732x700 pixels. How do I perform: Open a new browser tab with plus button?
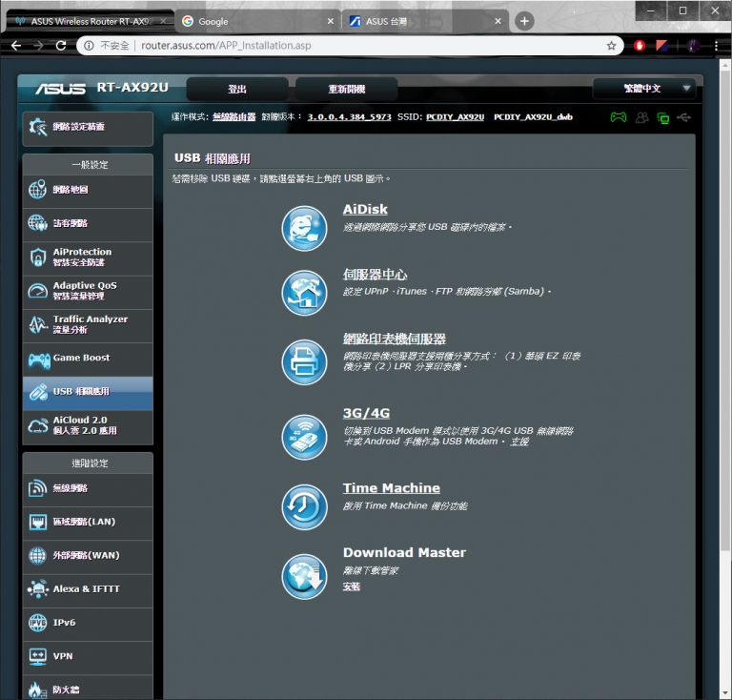(x=524, y=21)
